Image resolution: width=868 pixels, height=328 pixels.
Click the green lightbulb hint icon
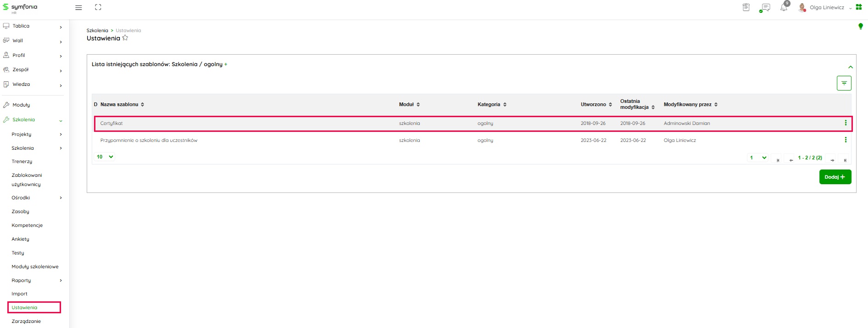tap(861, 26)
